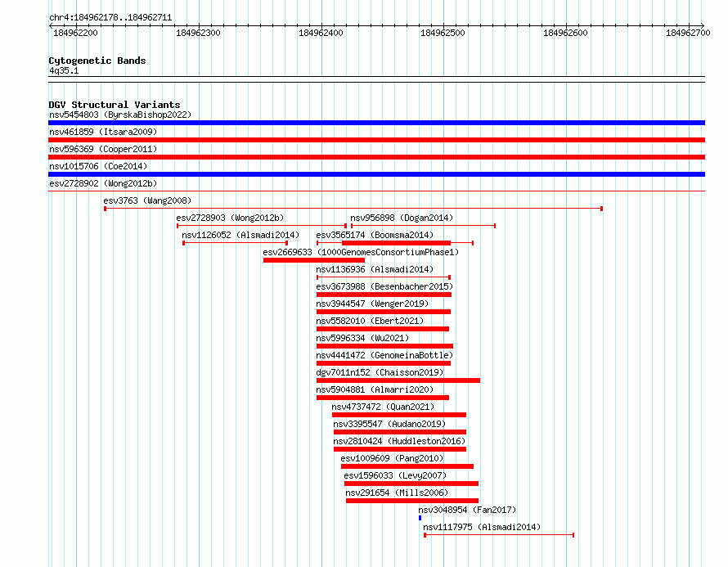The image size is (728, 567).
Task: Open esv3673988 (Besenbacher2015) variant label
Action: pyautogui.click(x=384, y=286)
